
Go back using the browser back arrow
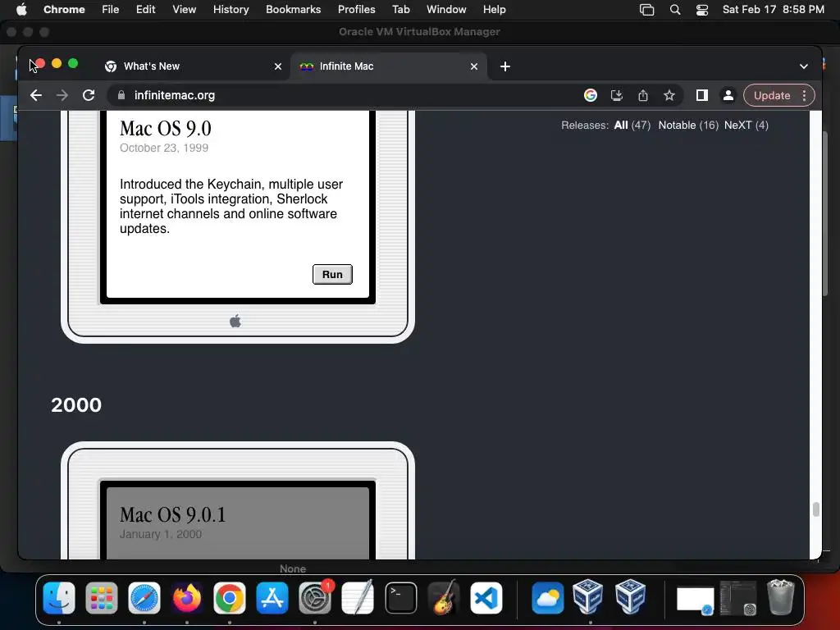tap(36, 95)
